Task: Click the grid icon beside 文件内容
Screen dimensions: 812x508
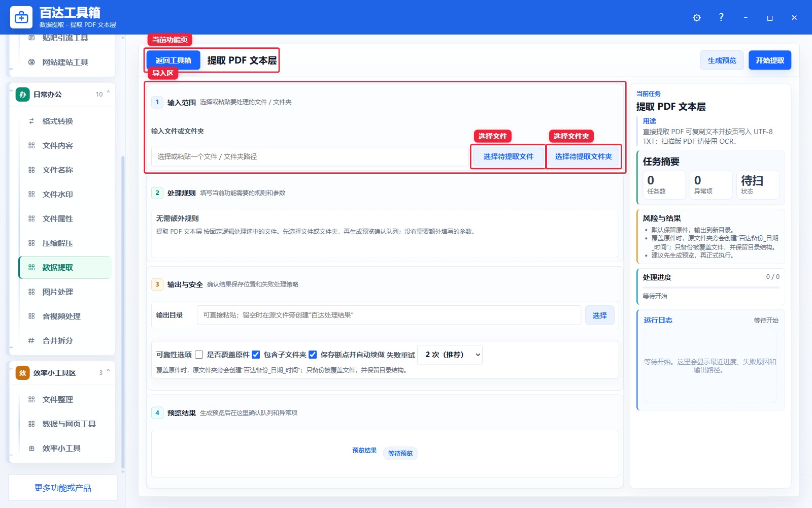Action: click(31, 145)
